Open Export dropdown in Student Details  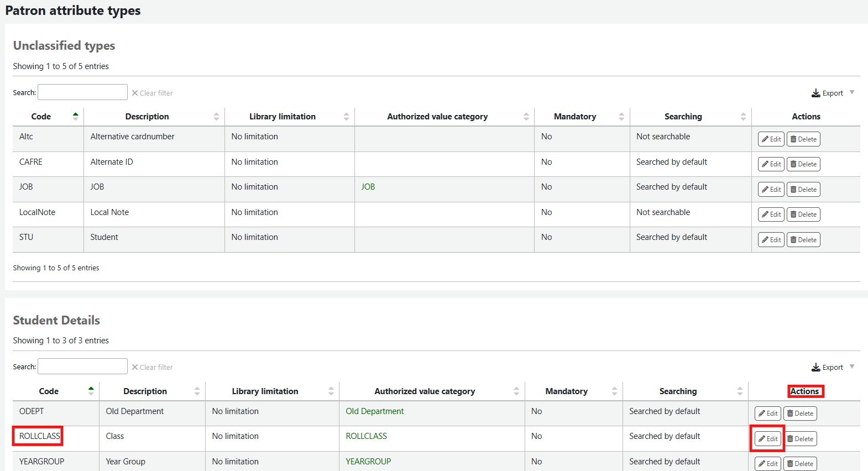pos(832,367)
